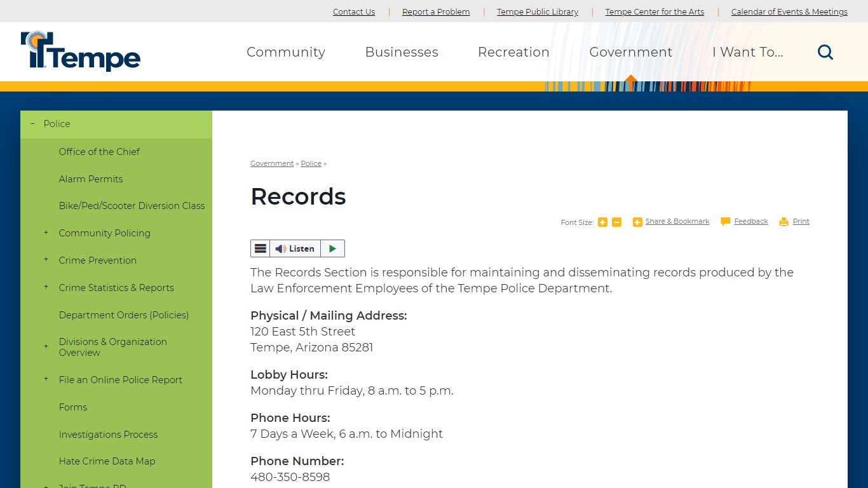Open Share & Bookmark link
The image size is (868, 488).
coord(677,221)
